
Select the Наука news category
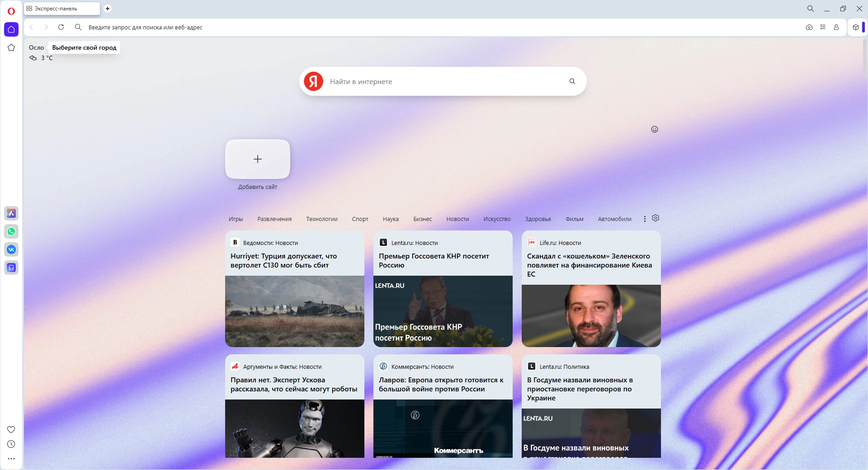point(391,219)
